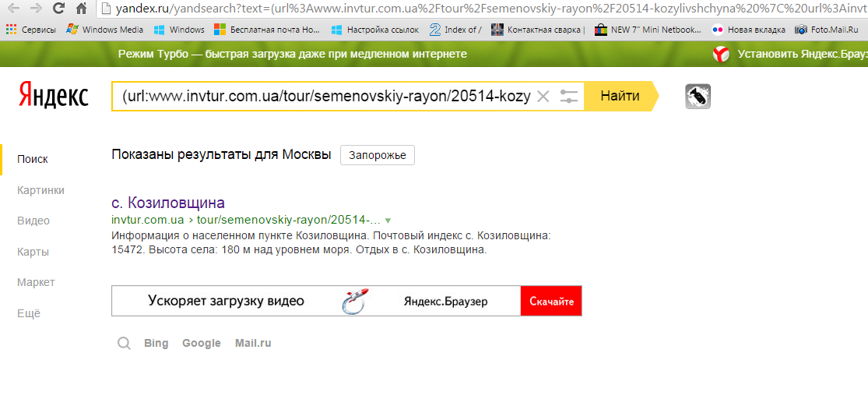The height and width of the screenshot is (399, 868).
Task: Open the Настройка ссылок bookmark
Action: coord(374,30)
